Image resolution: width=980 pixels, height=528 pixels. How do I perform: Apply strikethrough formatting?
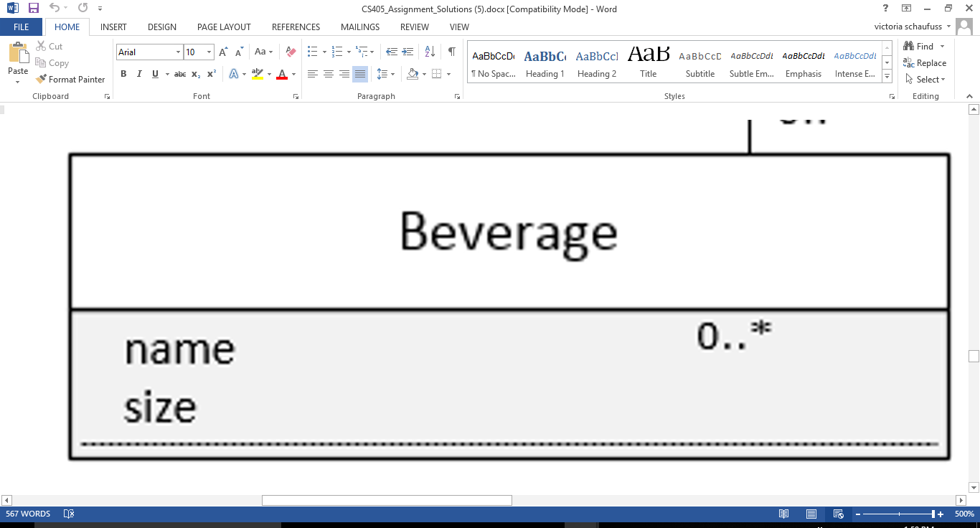pos(180,74)
